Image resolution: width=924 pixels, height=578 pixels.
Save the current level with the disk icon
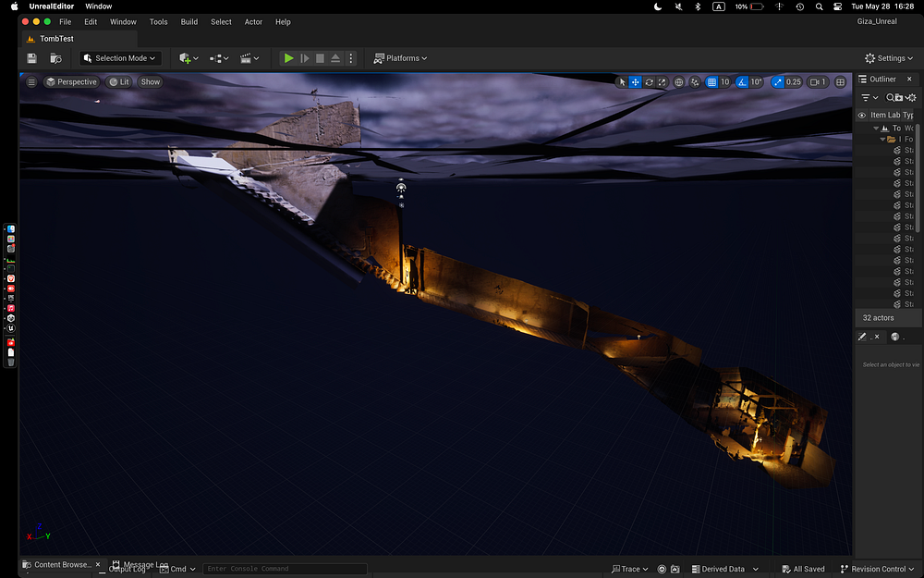[x=32, y=58]
